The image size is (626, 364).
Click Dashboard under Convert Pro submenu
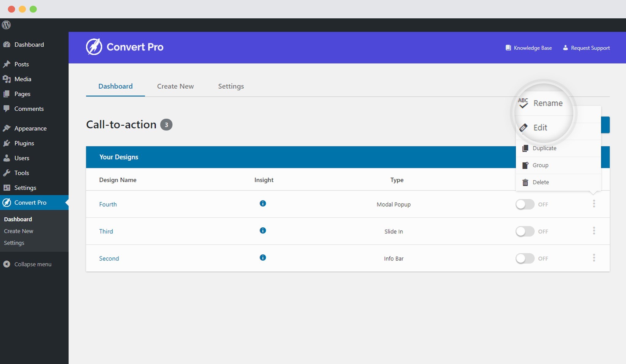[x=18, y=219]
